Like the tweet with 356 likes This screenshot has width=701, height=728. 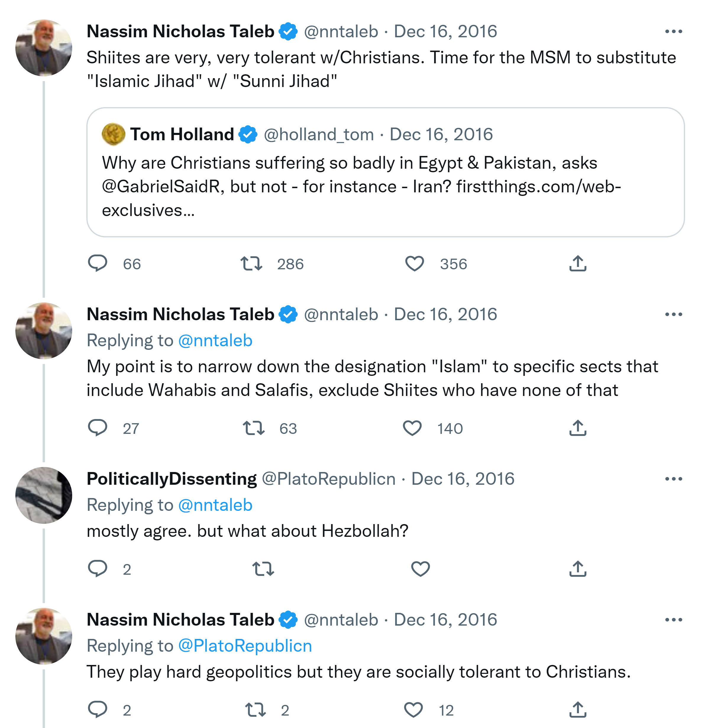point(414,264)
